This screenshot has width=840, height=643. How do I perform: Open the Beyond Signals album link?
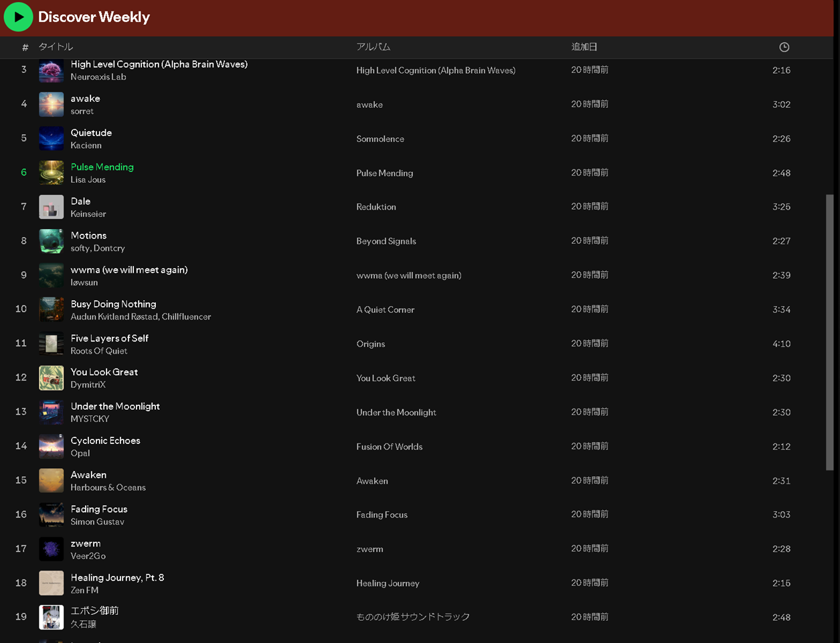click(x=386, y=241)
